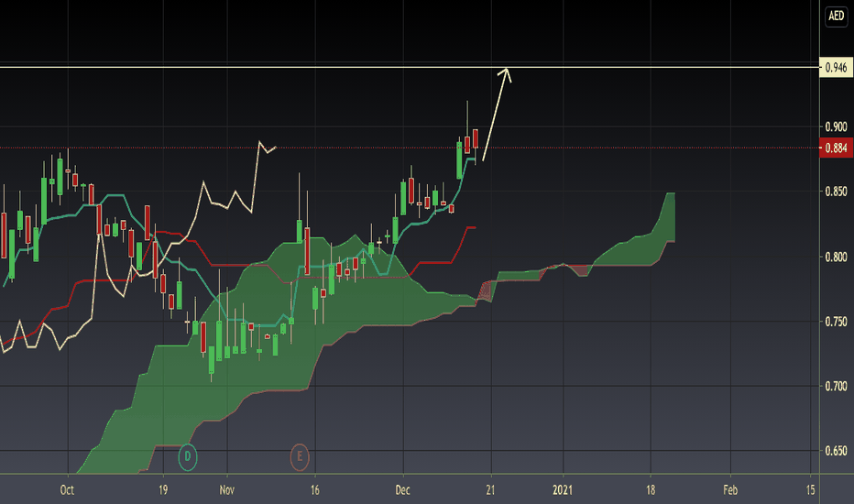Click the red 0.884 current price label

(836, 148)
